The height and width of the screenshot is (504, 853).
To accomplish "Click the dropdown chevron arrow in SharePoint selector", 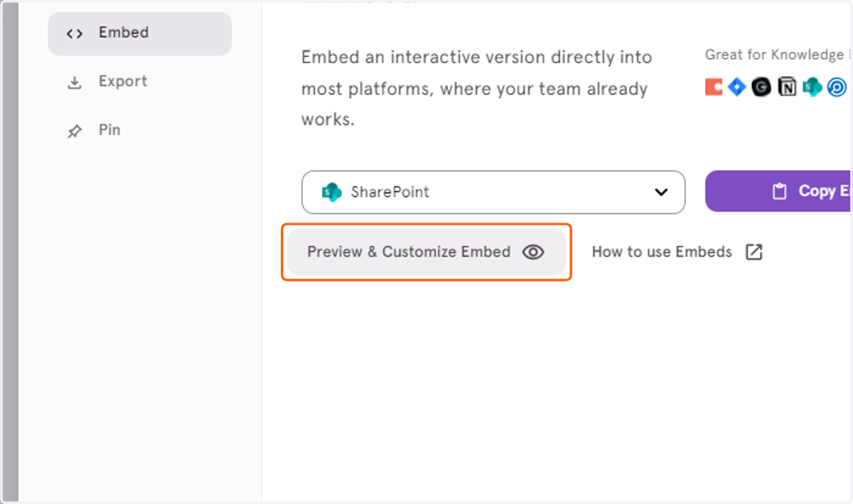I will [661, 192].
